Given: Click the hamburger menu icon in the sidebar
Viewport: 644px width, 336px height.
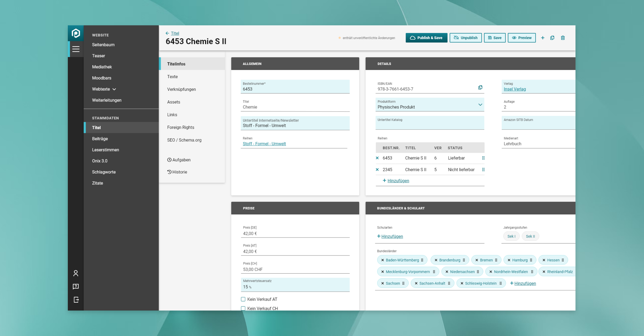Looking at the screenshot, I should click(x=76, y=49).
